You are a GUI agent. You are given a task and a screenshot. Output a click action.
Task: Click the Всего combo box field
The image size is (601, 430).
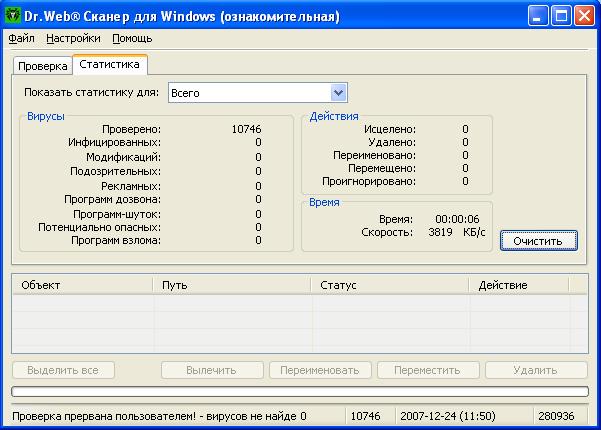(258, 93)
